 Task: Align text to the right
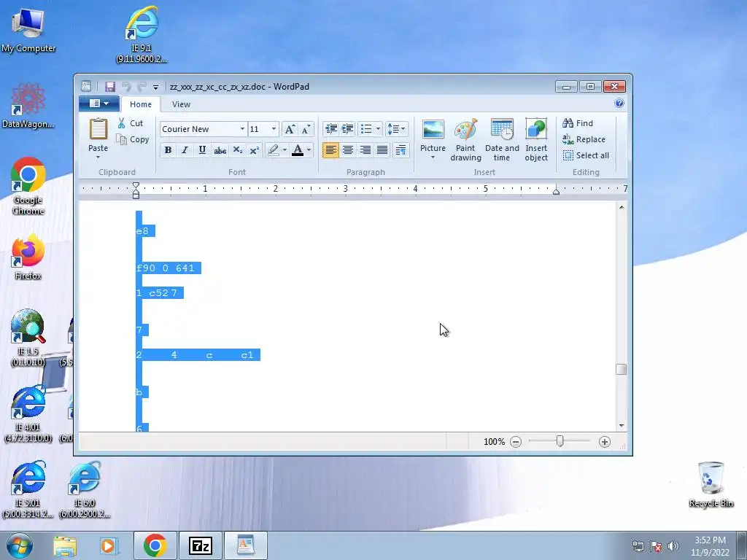(365, 150)
